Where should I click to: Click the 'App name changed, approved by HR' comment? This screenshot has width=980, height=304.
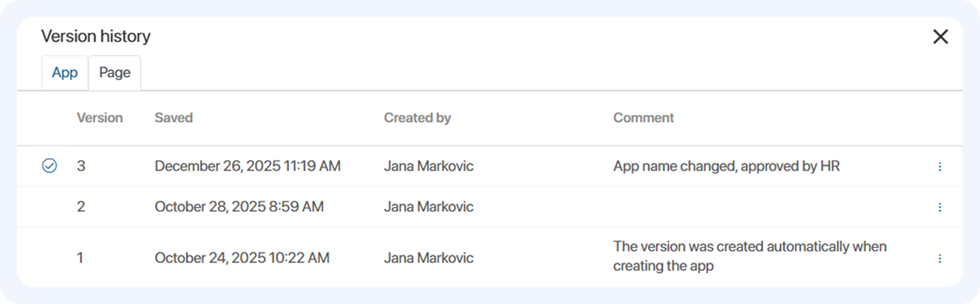pyautogui.click(x=726, y=166)
